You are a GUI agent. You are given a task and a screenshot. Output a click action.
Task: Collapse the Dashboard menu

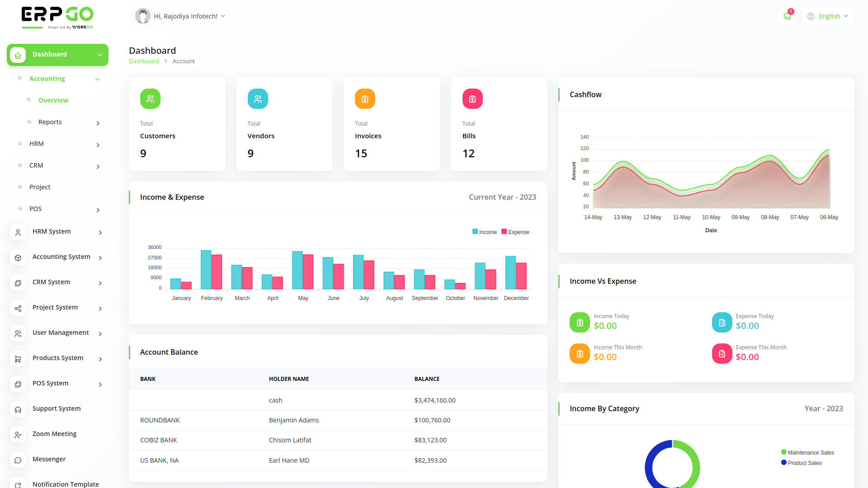click(x=57, y=55)
